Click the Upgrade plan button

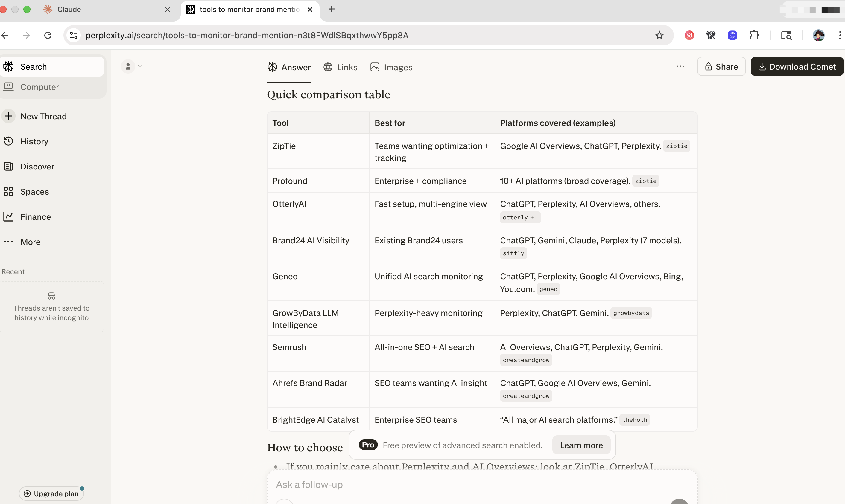[51, 493]
